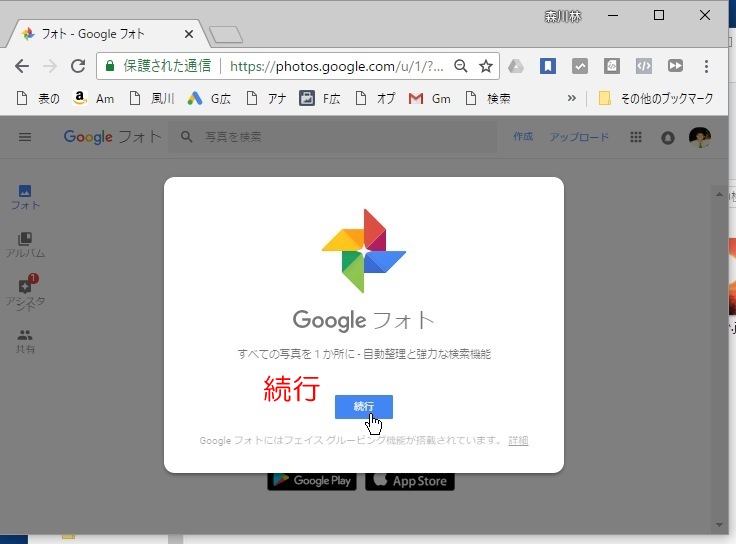
Task: Open the Google apps grid
Action: coord(636,137)
